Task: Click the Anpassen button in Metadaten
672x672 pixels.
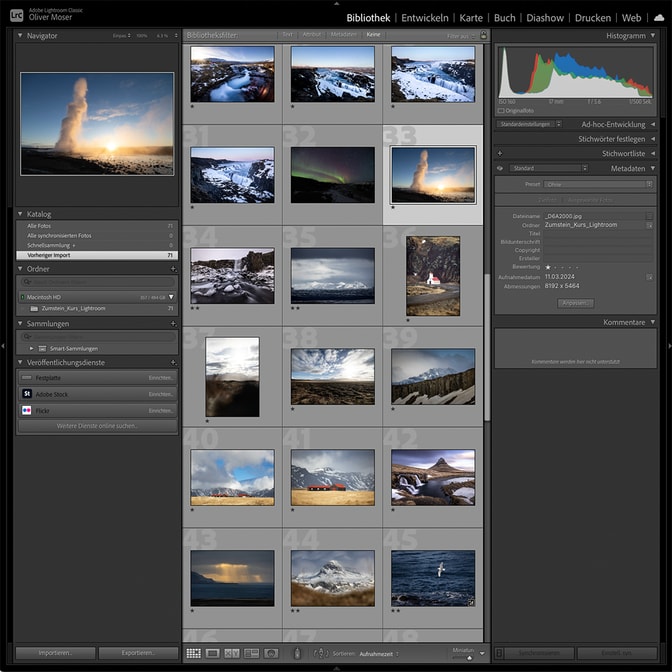Action: click(576, 303)
